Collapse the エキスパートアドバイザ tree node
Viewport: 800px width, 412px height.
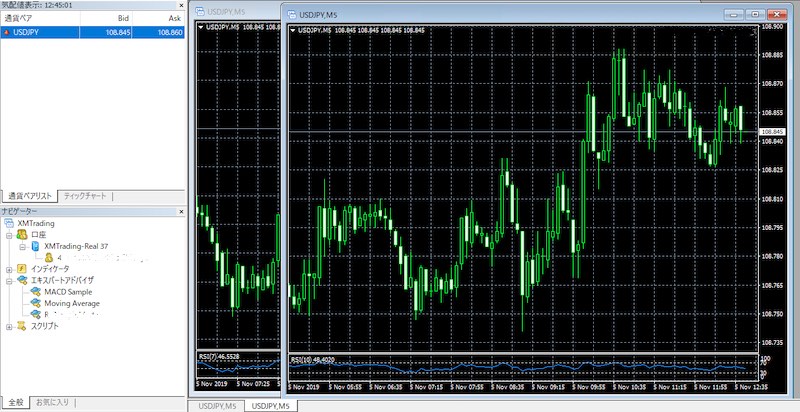coord(9,281)
